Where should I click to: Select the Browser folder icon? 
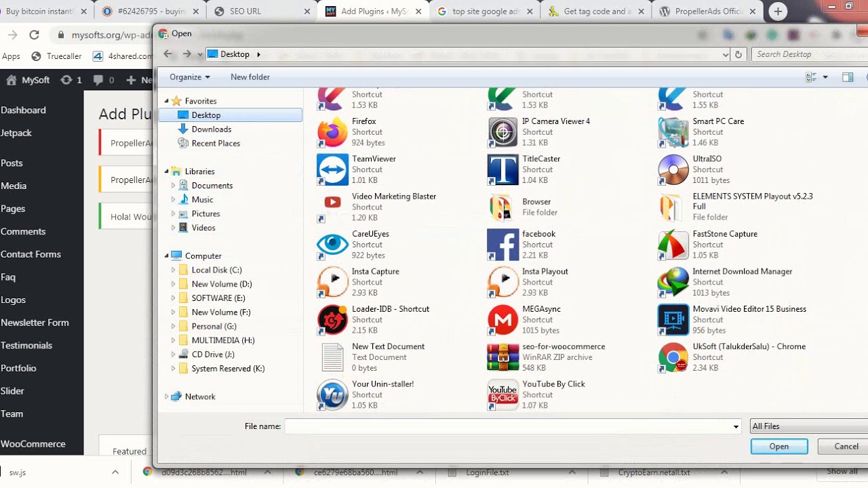502,207
